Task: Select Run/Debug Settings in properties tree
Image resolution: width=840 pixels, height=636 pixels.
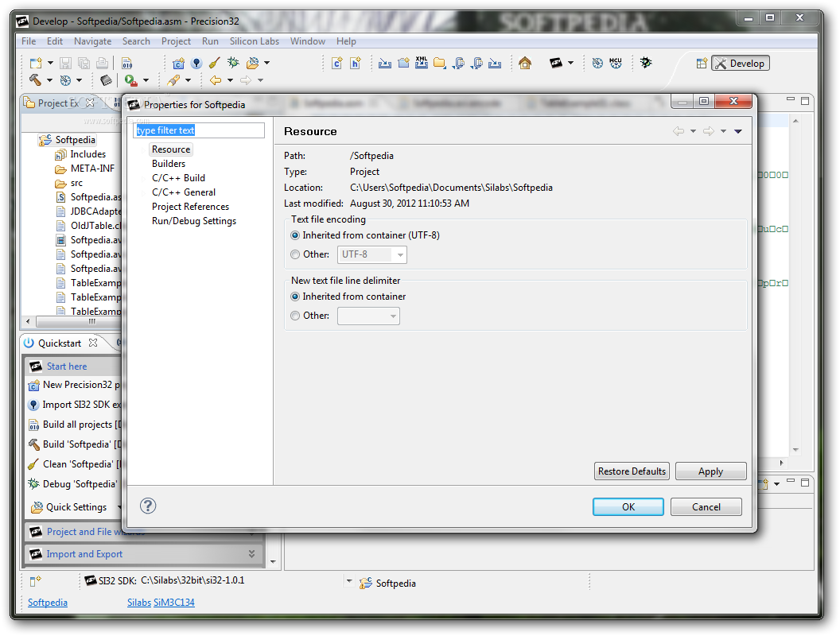Action: (194, 221)
